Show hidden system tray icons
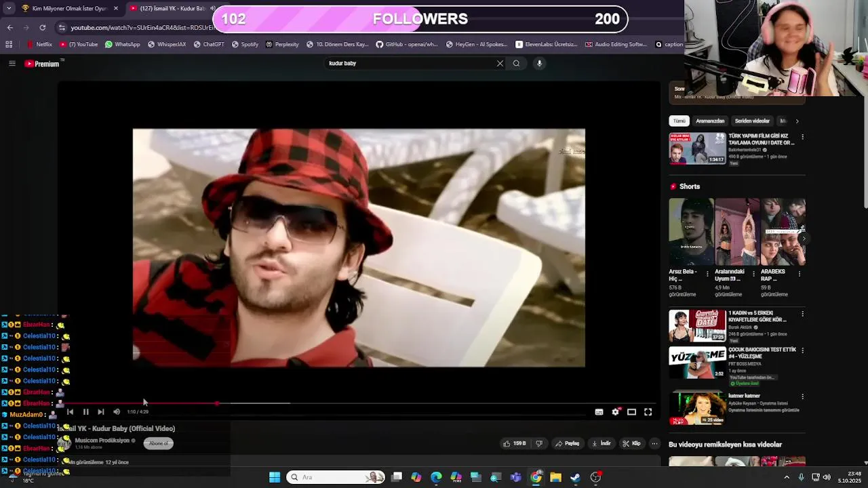Viewport: 868px width, 488px height. (787, 477)
